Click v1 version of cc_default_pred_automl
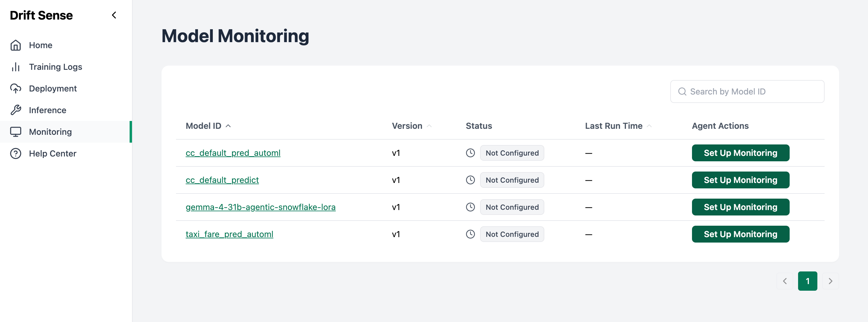The width and height of the screenshot is (868, 322). [x=396, y=153]
